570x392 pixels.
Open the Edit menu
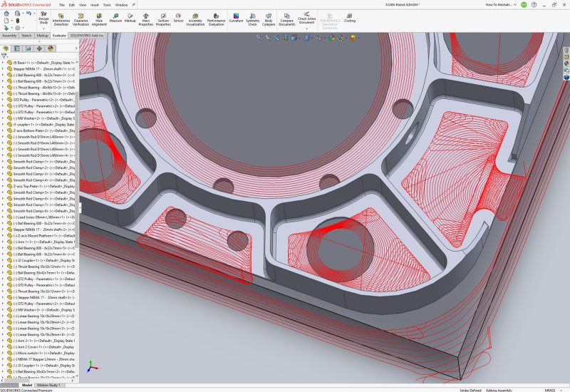click(72, 5)
